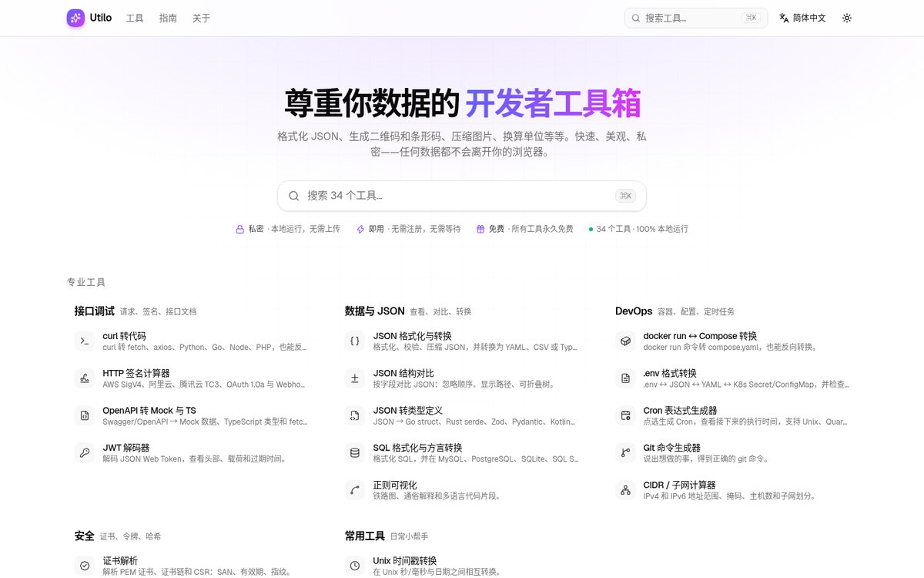
Task: Click the Utilo logo icon
Action: [x=75, y=18]
